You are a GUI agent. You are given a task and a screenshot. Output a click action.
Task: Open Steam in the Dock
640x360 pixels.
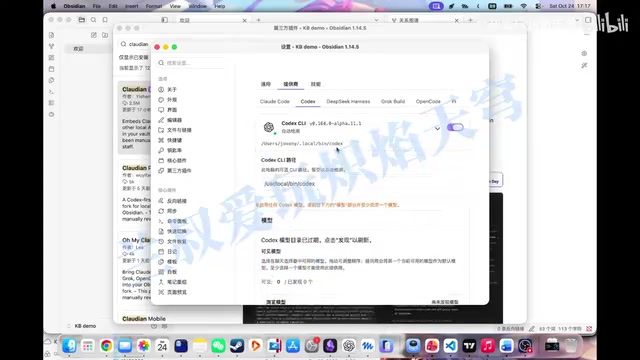pyautogui.click(x=237, y=346)
